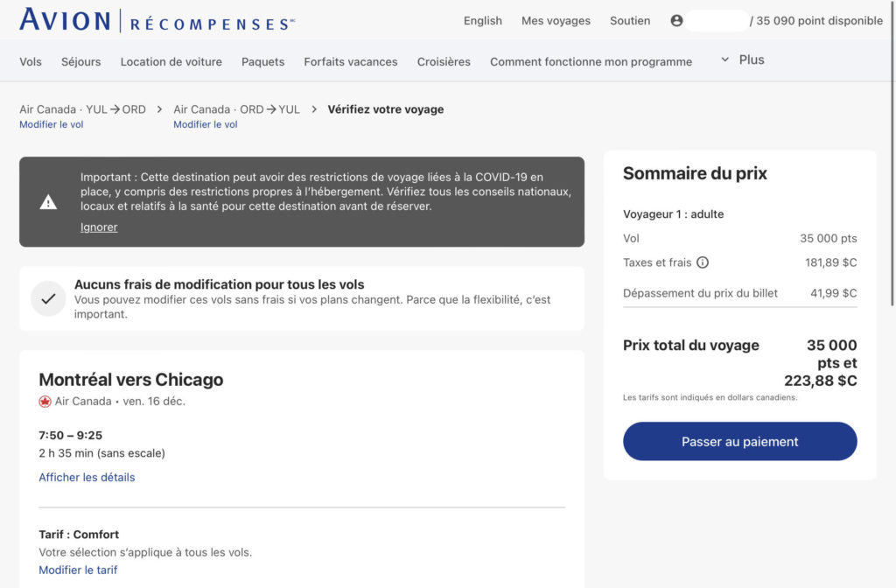
Task: Click Modifier le vol under YUL→ORD
Action: coord(52,125)
